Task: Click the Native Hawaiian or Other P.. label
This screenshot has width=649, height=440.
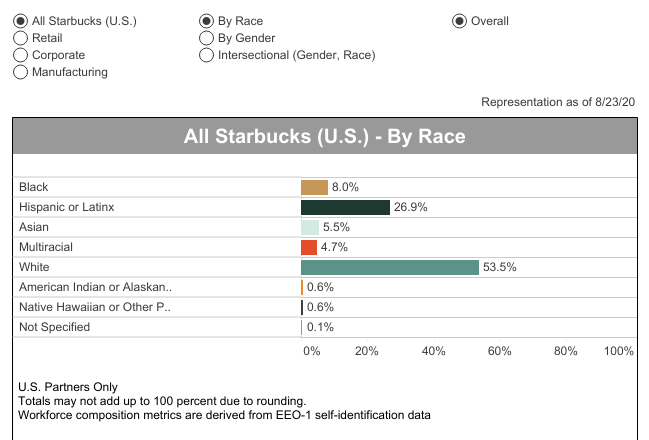Action: pyautogui.click(x=95, y=307)
